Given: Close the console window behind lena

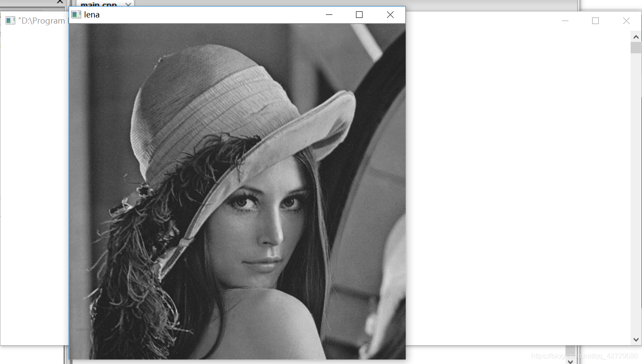Looking at the screenshot, I should [x=626, y=21].
